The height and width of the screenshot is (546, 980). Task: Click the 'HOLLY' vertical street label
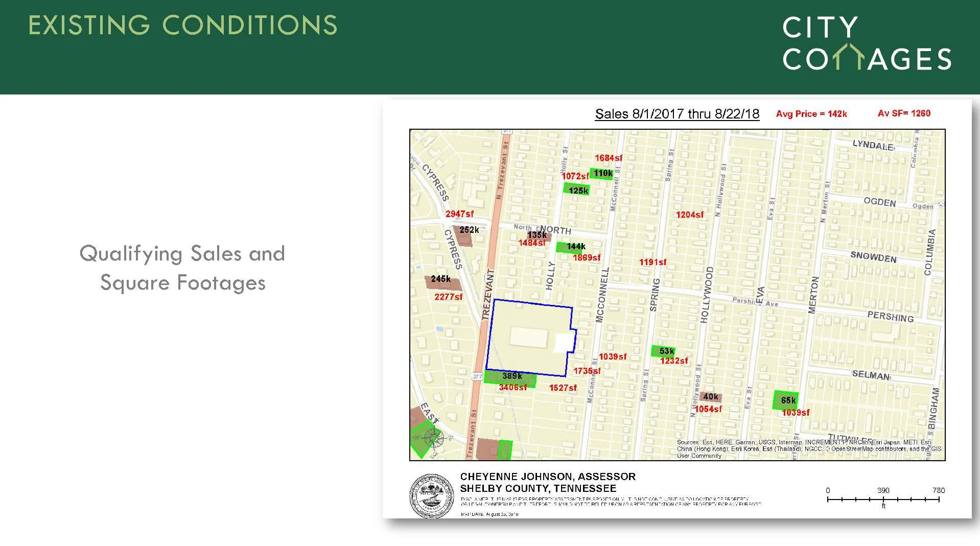coord(550,276)
